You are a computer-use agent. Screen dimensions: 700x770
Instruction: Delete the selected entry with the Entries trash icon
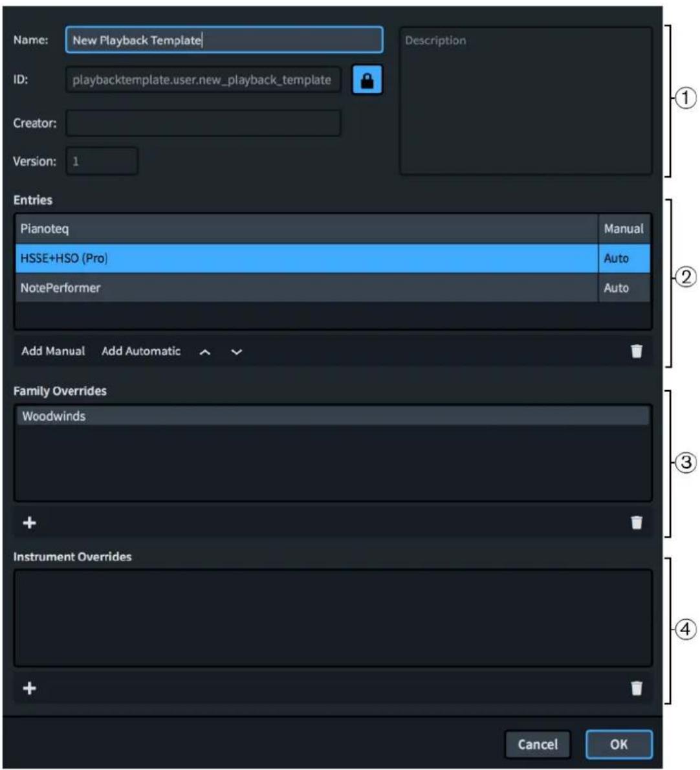[637, 351]
